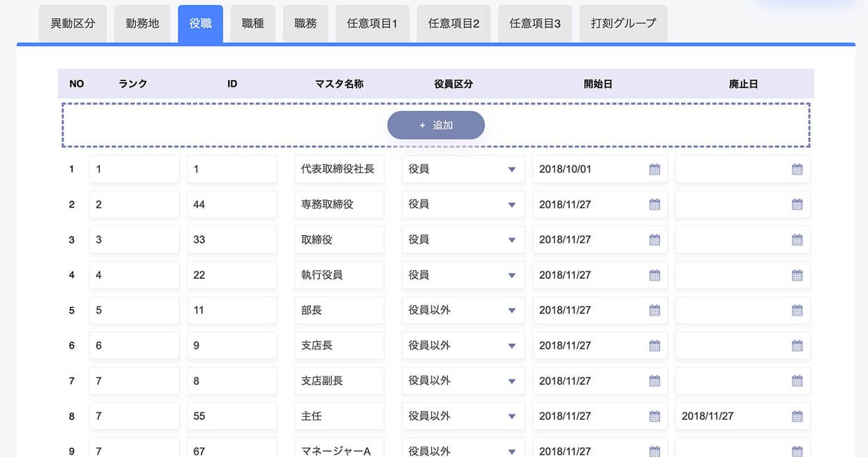Image resolution: width=868 pixels, height=457 pixels.
Task: Open end date calendar for 主任 row
Action: [x=797, y=416]
